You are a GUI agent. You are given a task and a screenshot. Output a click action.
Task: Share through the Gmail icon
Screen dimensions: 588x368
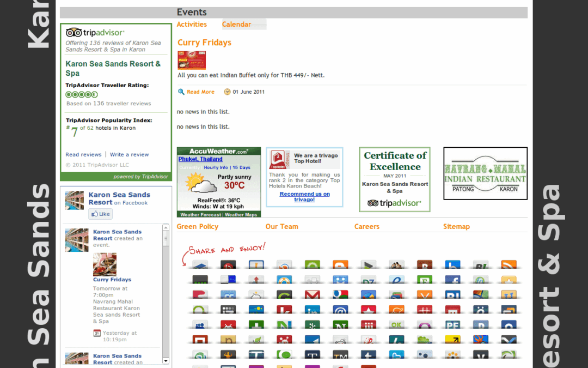click(x=313, y=294)
